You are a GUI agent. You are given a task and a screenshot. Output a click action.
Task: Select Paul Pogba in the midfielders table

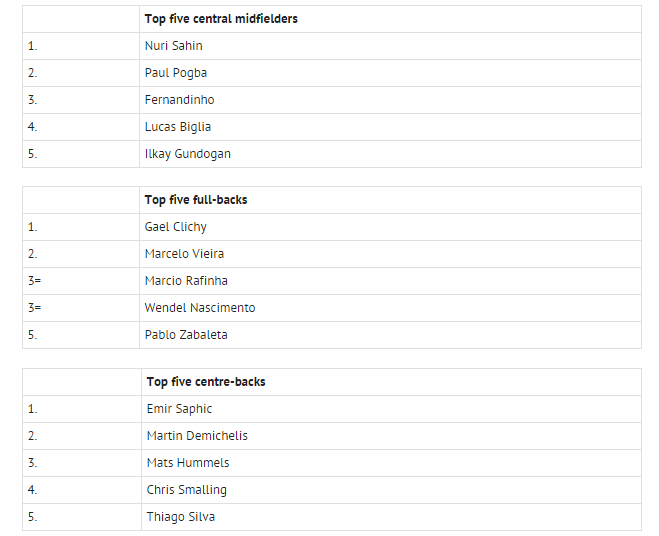(x=176, y=73)
